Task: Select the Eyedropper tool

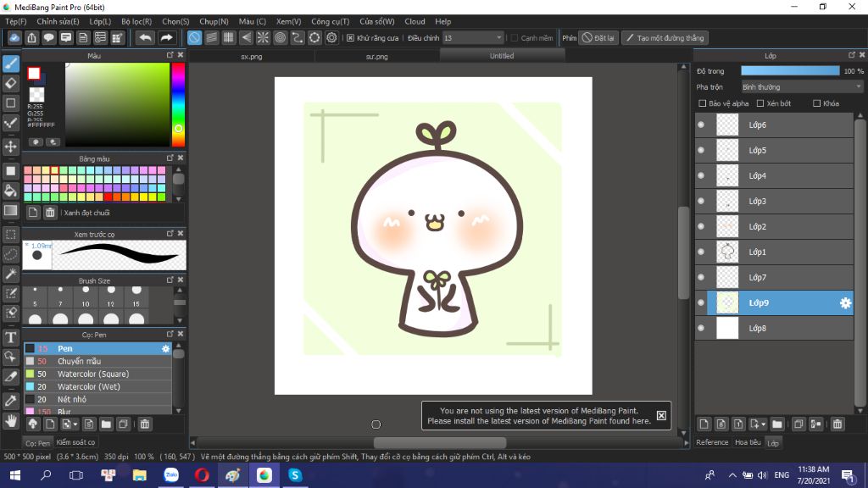Action: pos(10,401)
